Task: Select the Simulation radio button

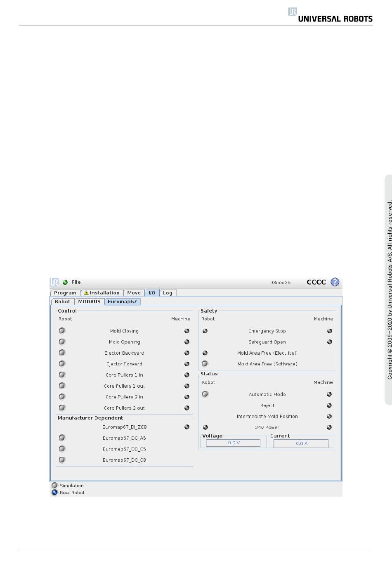Action: click(x=54, y=486)
